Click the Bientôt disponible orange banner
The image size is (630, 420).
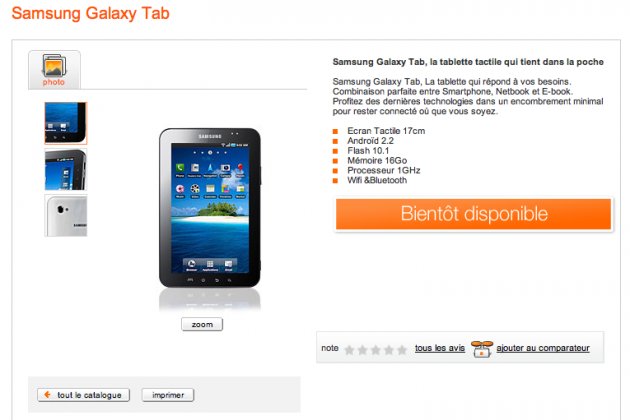[473, 214]
